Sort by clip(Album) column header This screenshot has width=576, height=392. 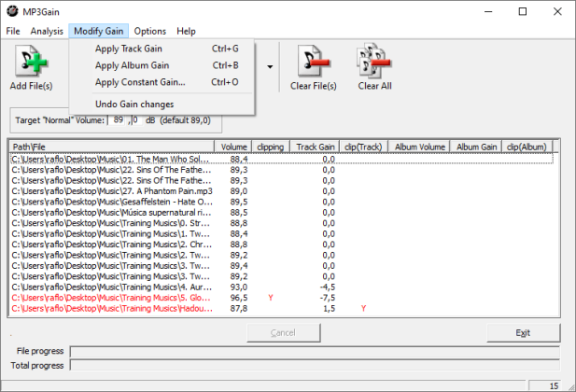click(527, 147)
